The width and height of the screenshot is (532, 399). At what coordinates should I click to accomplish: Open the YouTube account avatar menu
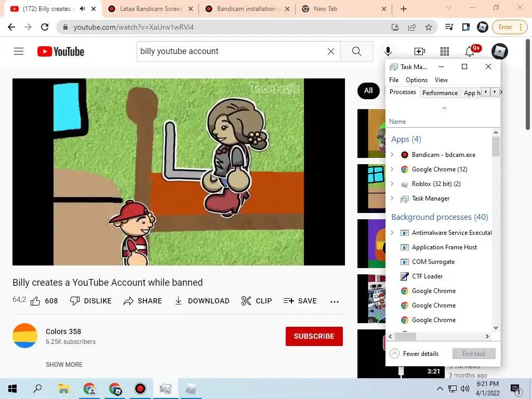pyautogui.click(x=499, y=51)
